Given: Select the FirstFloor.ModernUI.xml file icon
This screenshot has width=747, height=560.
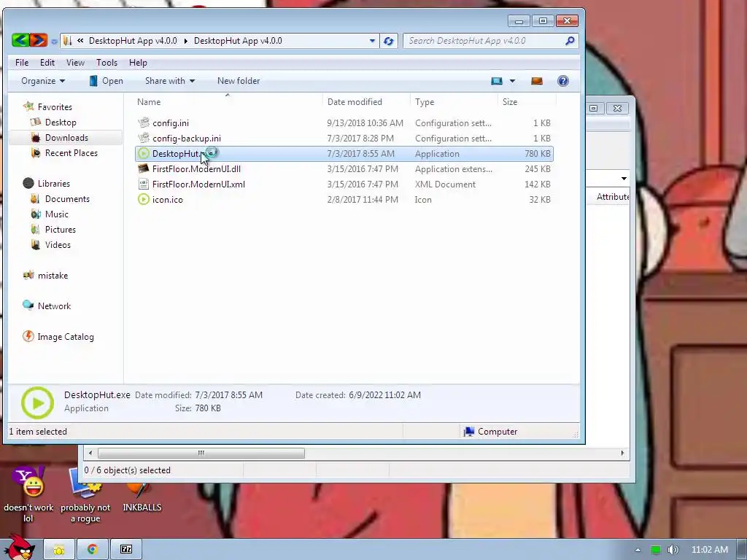Looking at the screenshot, I should click(144, 184).
